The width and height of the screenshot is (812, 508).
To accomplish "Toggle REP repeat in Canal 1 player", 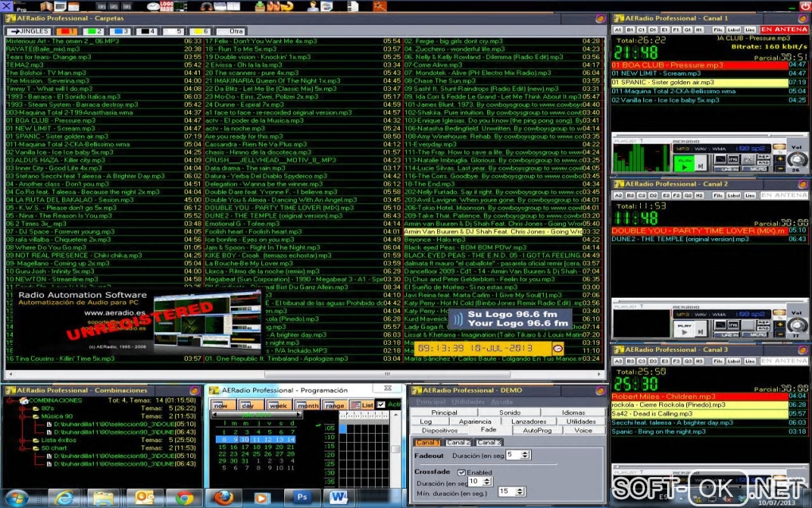I will (763, 157).
